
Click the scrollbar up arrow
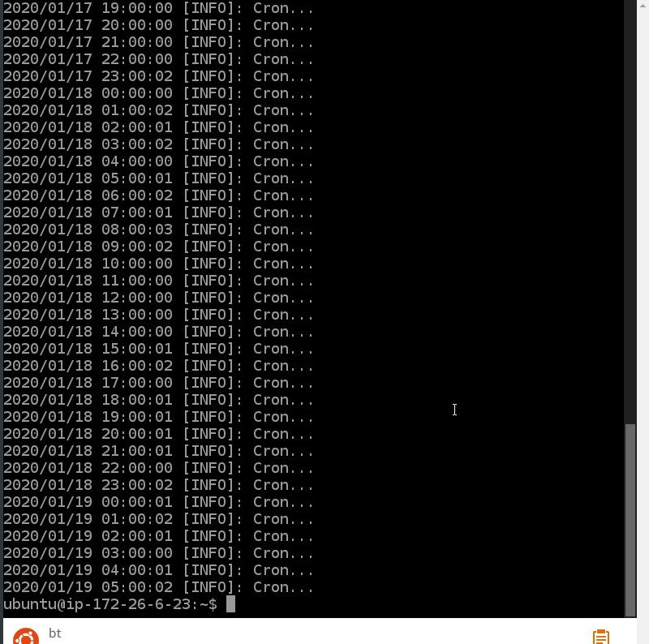point(643,6)
